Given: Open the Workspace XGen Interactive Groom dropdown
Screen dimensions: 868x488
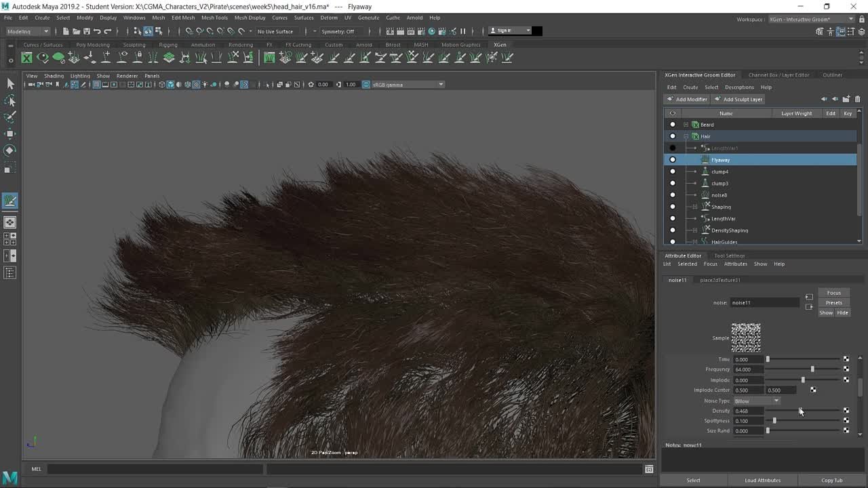Looking at the screenshot, I should click(812, 19).
